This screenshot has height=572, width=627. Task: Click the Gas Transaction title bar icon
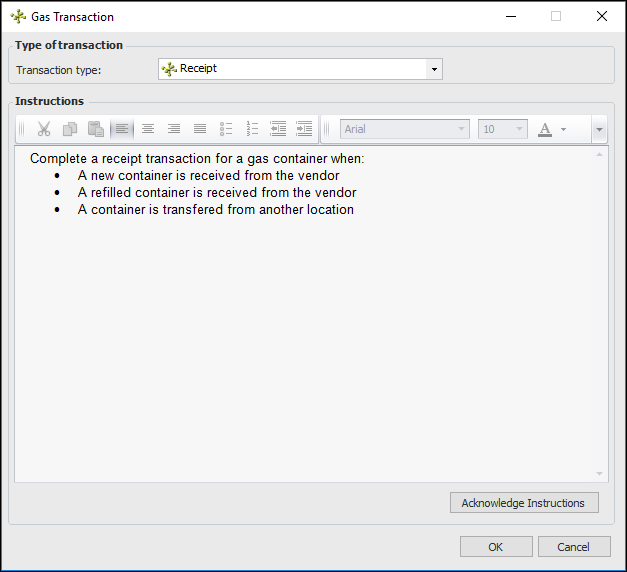point(18,17)
